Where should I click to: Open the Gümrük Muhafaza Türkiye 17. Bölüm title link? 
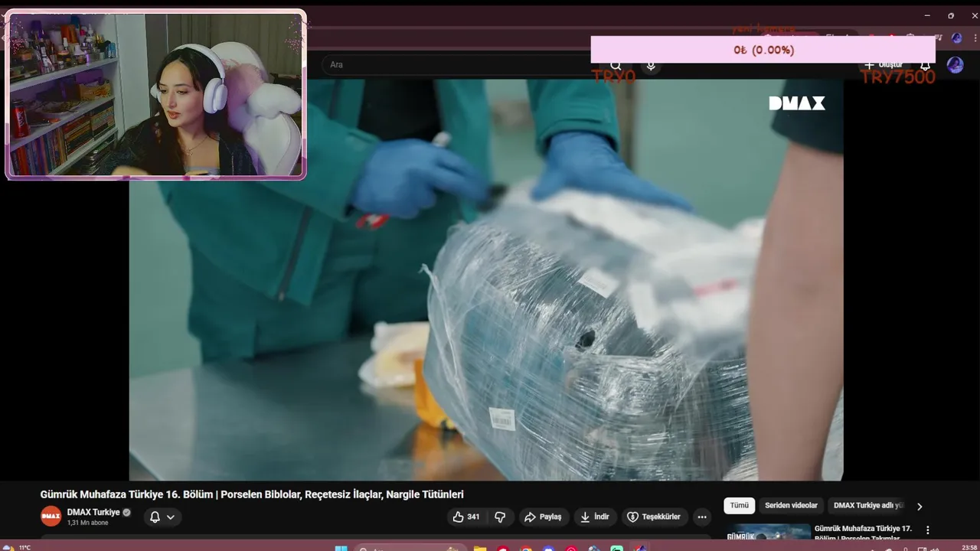(863, 533)
